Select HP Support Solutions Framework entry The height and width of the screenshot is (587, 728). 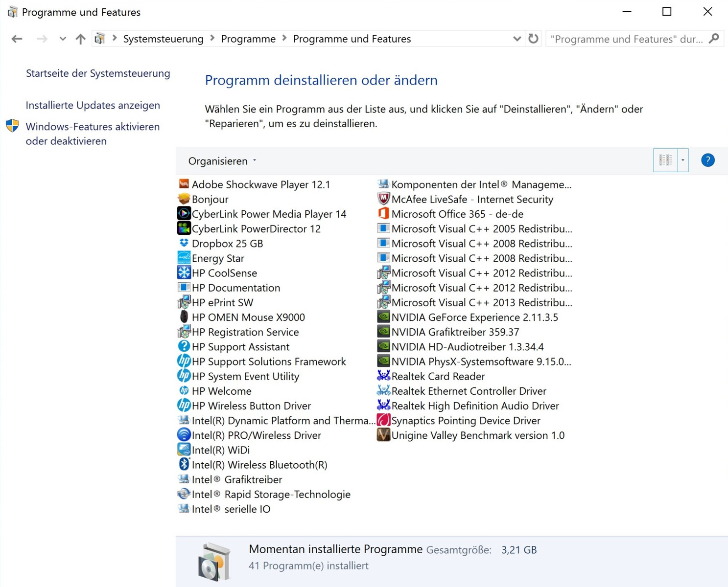point(261,361)
